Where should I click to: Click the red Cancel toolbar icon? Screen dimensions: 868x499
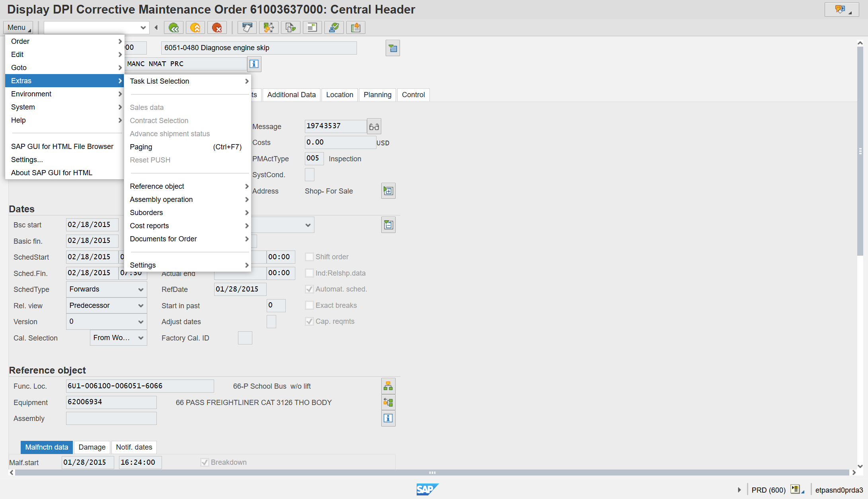point(217,27)
